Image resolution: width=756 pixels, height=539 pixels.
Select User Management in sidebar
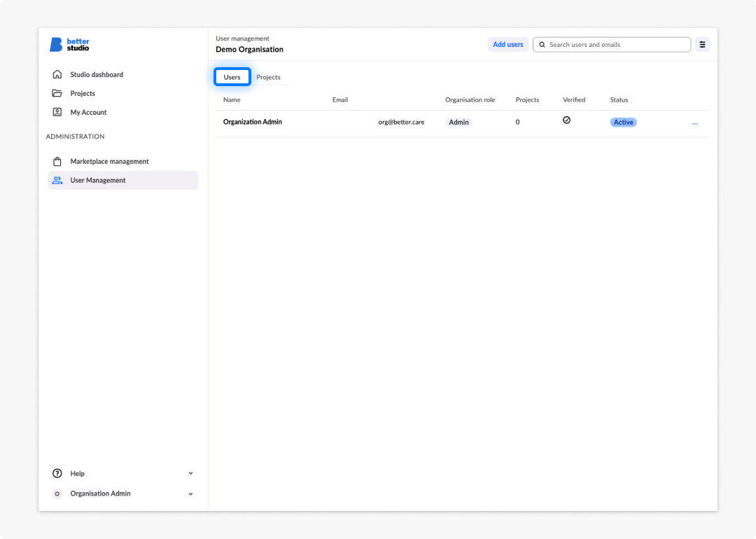pyautogui.click(x=123, y=181)
